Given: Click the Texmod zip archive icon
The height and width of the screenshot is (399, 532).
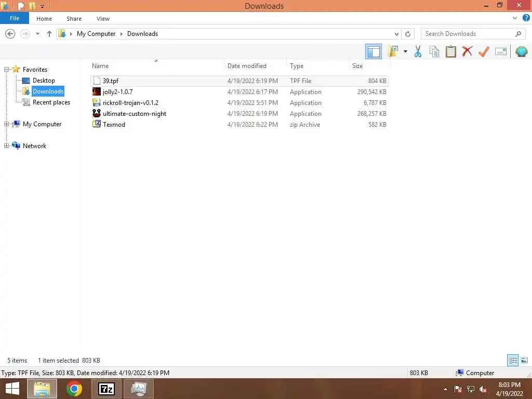Looking at the screenshot, I should 96,124.
